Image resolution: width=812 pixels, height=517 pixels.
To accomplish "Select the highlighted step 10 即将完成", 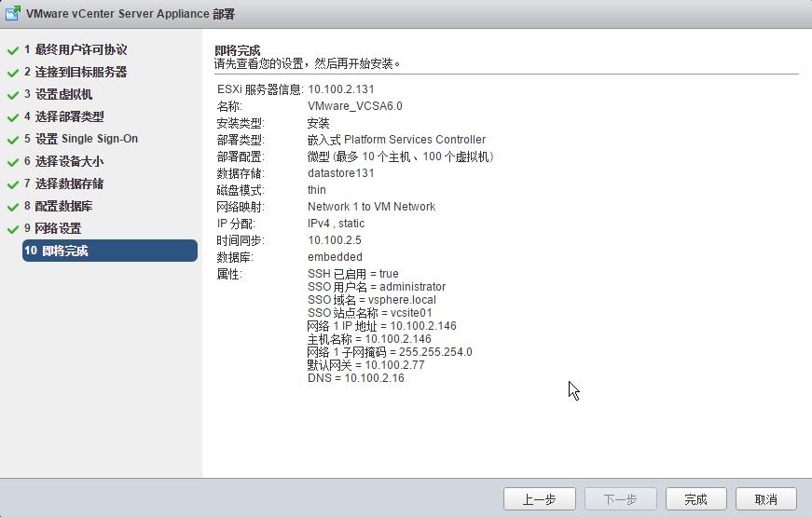I will (110, 251).
